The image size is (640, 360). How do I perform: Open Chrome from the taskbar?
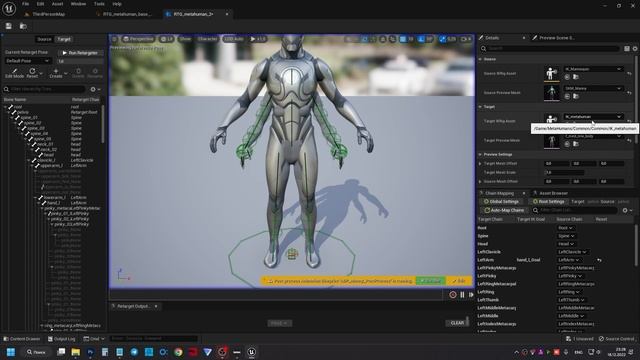point(178,352)
